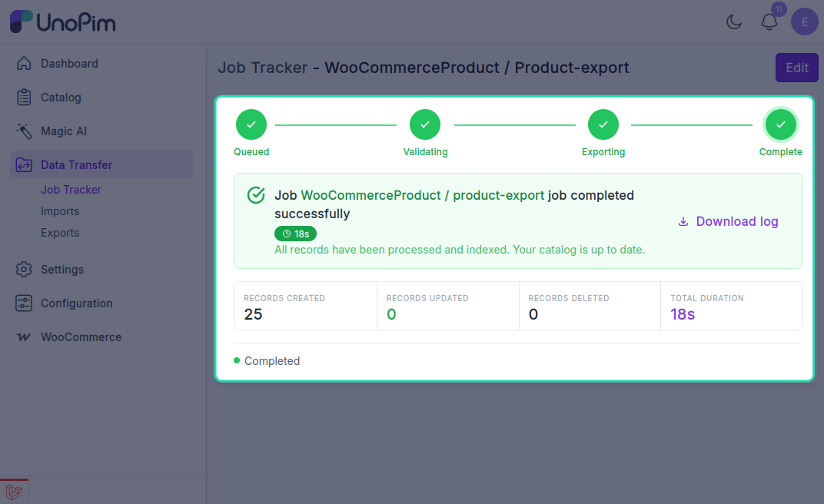The image size is (824, 504).
Task: Open the Laravel debugbar icon
Action: [14, 492]
